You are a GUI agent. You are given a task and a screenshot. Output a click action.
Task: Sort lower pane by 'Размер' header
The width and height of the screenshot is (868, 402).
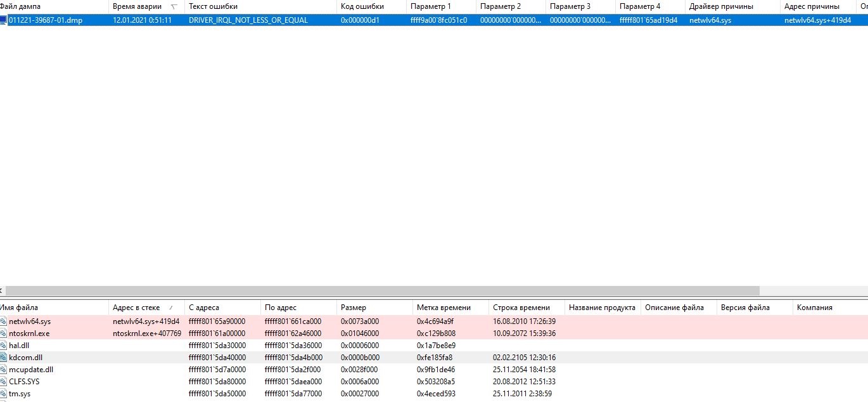pos(375,308)
